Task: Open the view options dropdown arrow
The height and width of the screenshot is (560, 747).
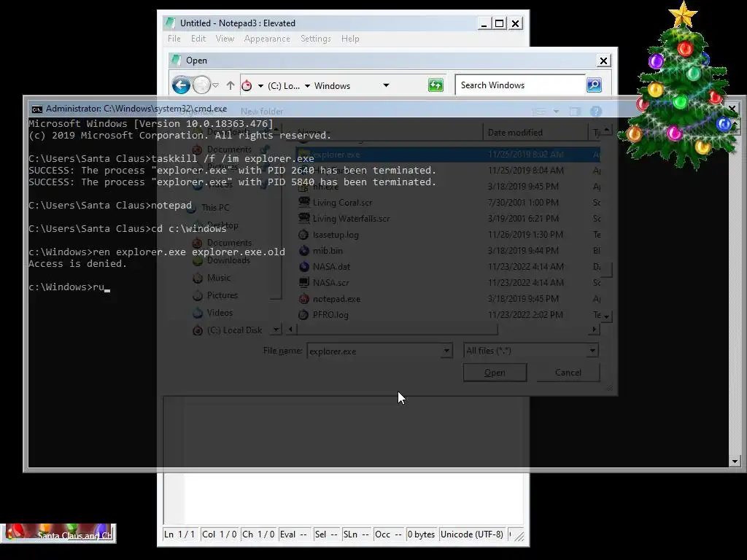Action: click(x=556, y=112)
